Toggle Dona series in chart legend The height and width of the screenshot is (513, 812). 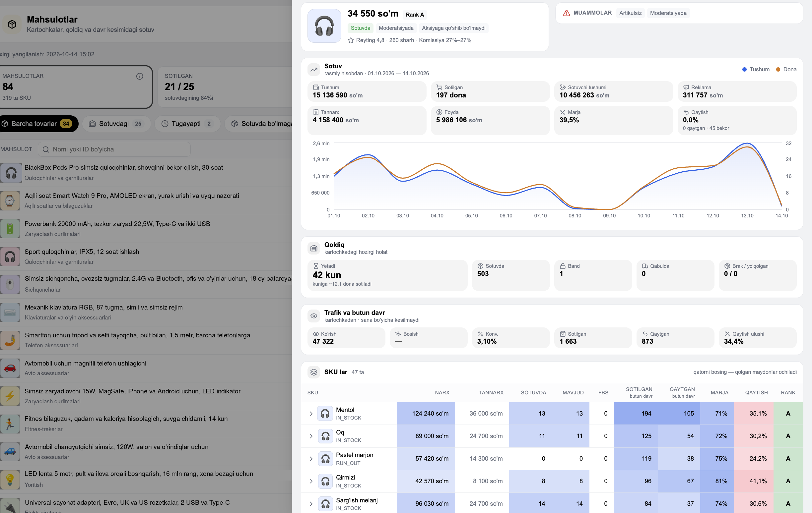(786, 69)
